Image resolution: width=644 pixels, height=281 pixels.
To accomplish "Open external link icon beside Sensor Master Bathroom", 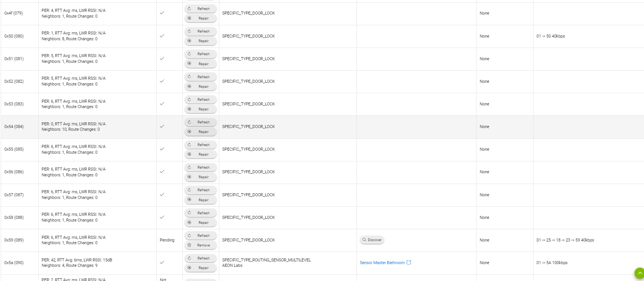I will pyautogui.click(x=409, y=263).
